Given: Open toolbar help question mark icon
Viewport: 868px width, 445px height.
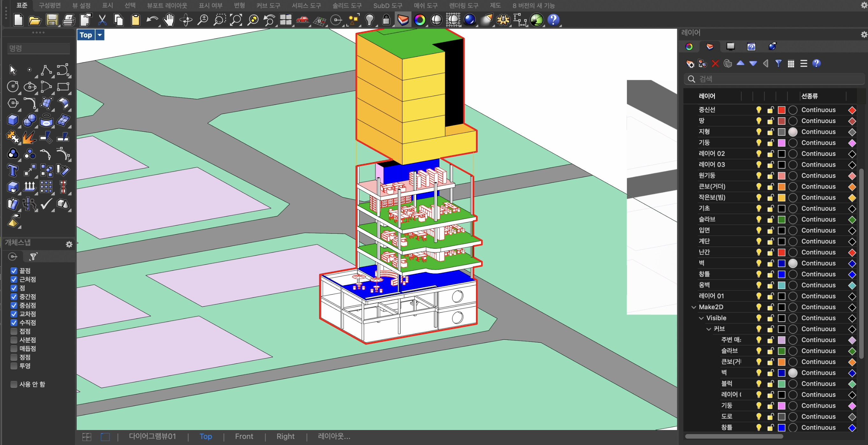Looking at the screenshot, I should point(553,20).
